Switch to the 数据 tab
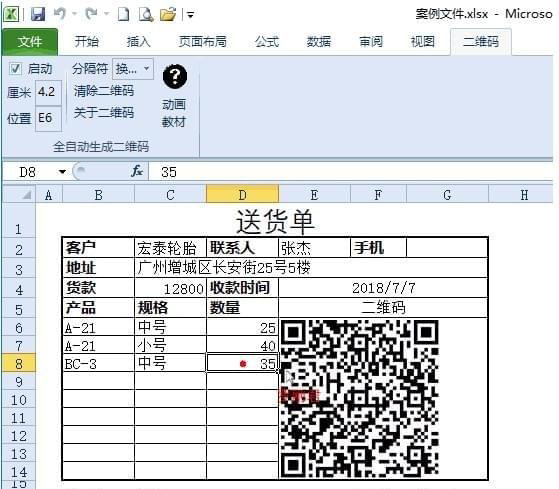559x489 pixels. (319, 42)
